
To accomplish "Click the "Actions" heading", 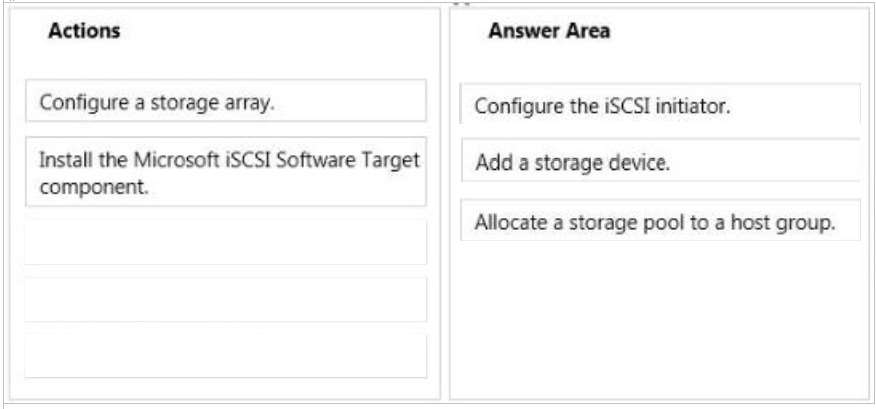I will [84, 31].
